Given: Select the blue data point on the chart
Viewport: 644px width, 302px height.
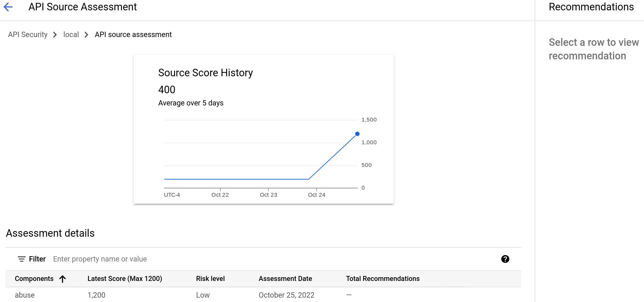Looking at the screenshot, I should 357,134.
